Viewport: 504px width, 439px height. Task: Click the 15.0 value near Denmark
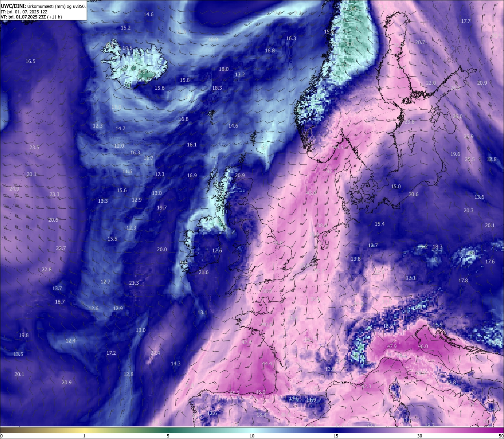click(396, 187)
